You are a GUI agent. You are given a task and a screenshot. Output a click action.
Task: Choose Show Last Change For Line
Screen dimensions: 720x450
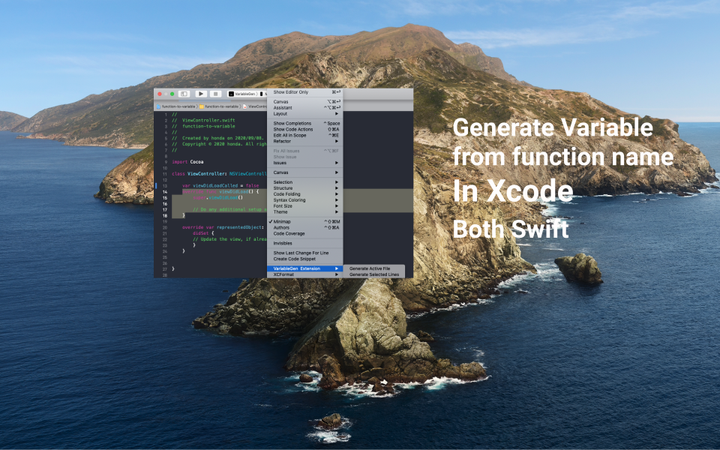click(x=305, y=253)
